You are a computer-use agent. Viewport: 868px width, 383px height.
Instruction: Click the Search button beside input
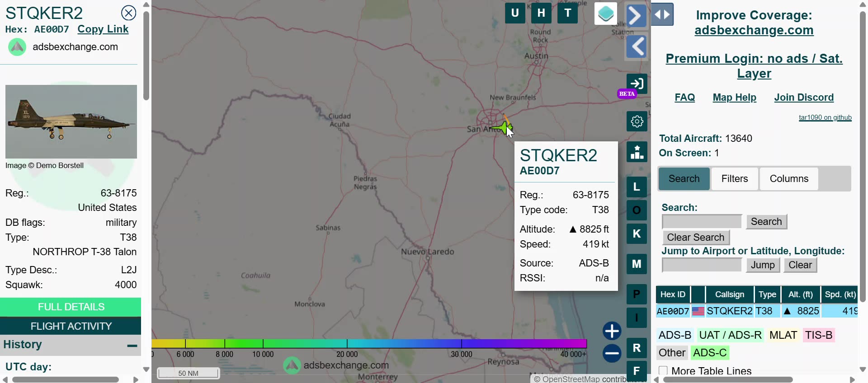[766, 222]
